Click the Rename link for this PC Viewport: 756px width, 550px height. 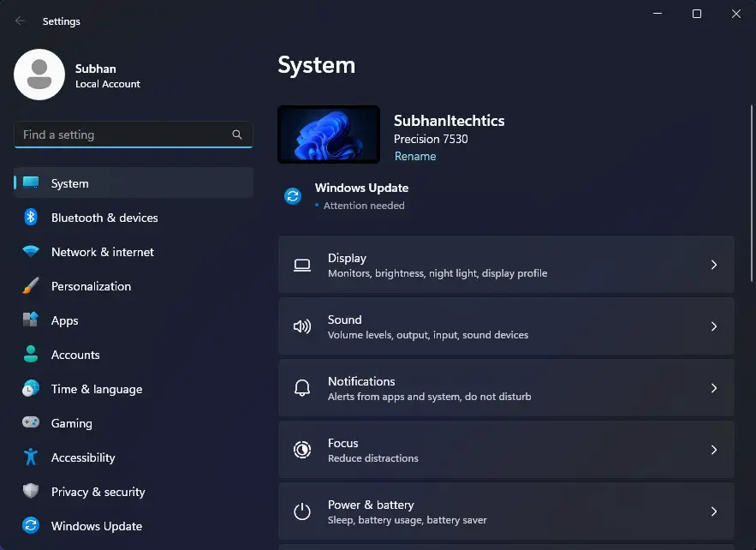tap(415, 156)
